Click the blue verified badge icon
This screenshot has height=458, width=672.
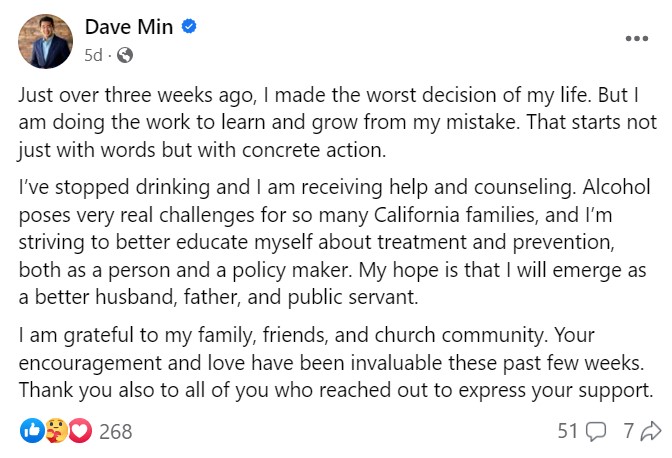(189, 27)
